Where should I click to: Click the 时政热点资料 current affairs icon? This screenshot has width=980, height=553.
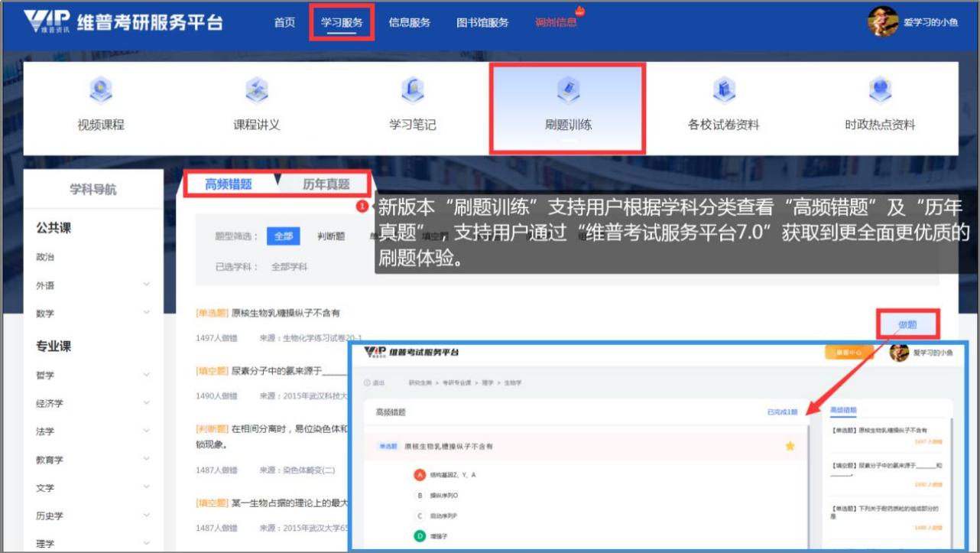coord(880,92)
